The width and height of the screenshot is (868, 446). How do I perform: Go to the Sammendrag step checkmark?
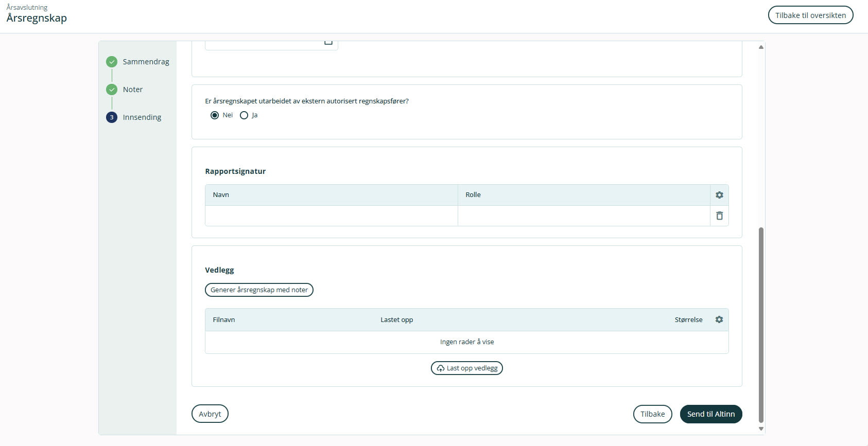112,62
